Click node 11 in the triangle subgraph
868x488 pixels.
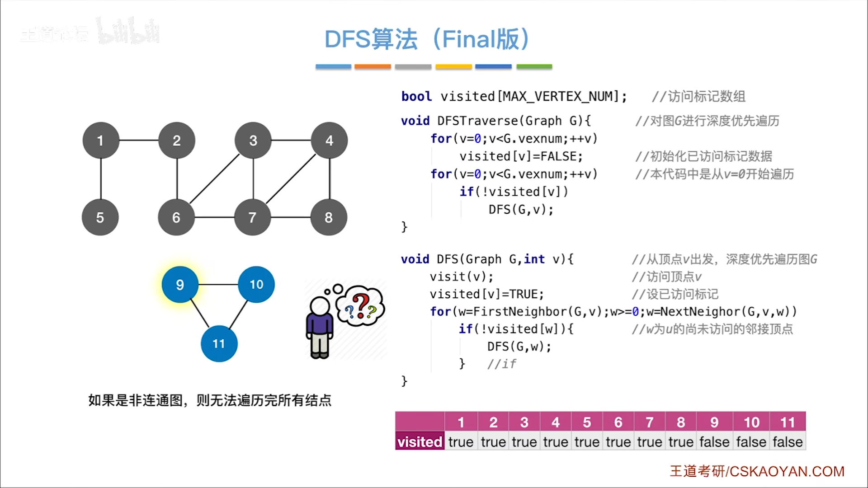(219, 343)
